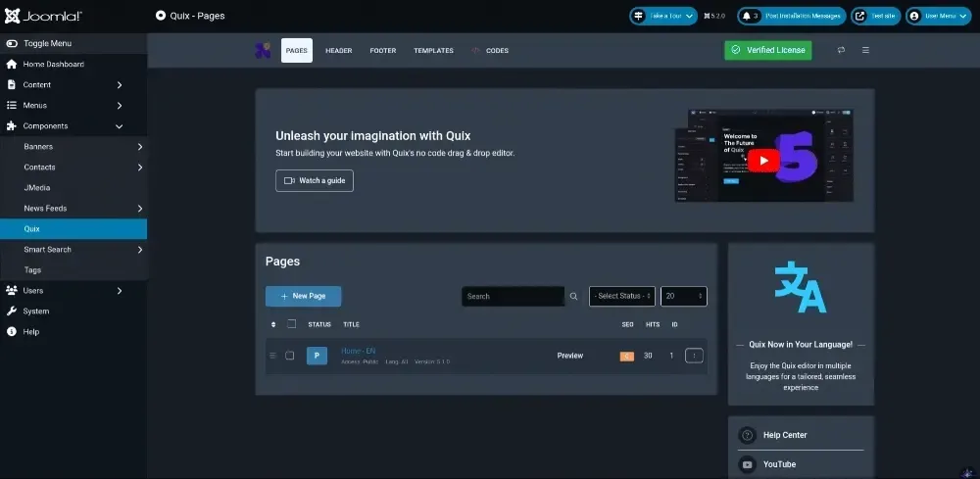Screen dimensions: 980x479
Task: Click the Quix logo in the toolbar
Action: click(x=263, y=50)
